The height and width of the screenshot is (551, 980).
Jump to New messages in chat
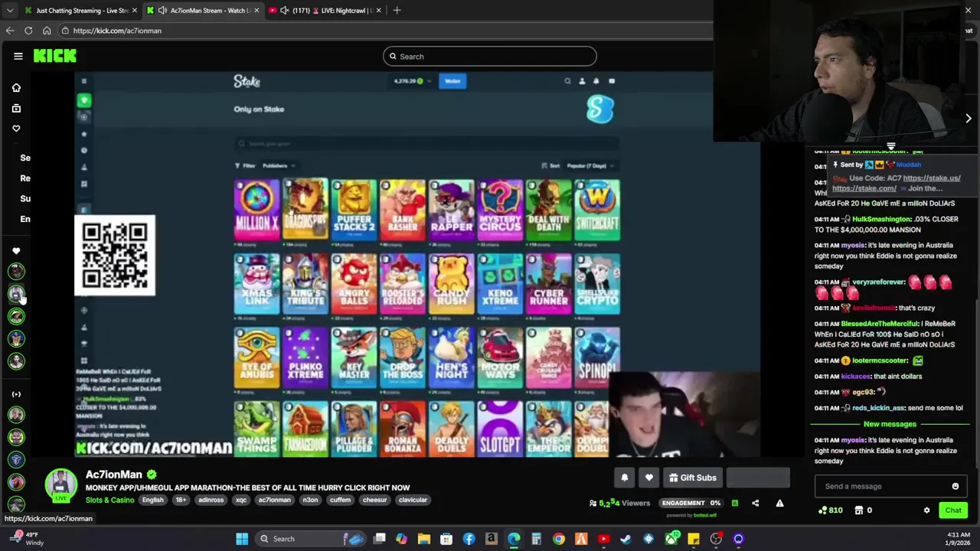coord(890,424)
